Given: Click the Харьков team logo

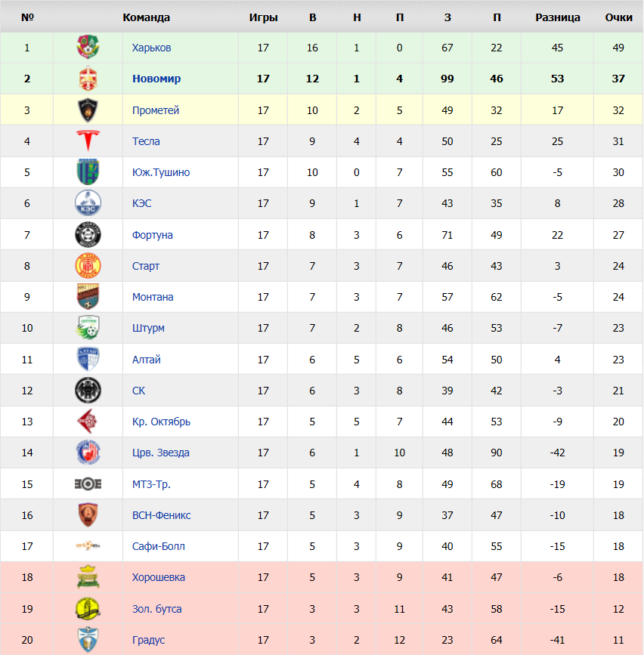Looking at the screenshot, I should pyautogui.click(x=88, y=47).
